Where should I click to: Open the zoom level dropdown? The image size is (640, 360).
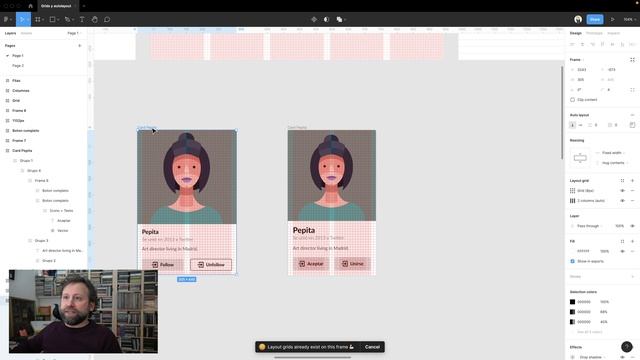(629, 19)
